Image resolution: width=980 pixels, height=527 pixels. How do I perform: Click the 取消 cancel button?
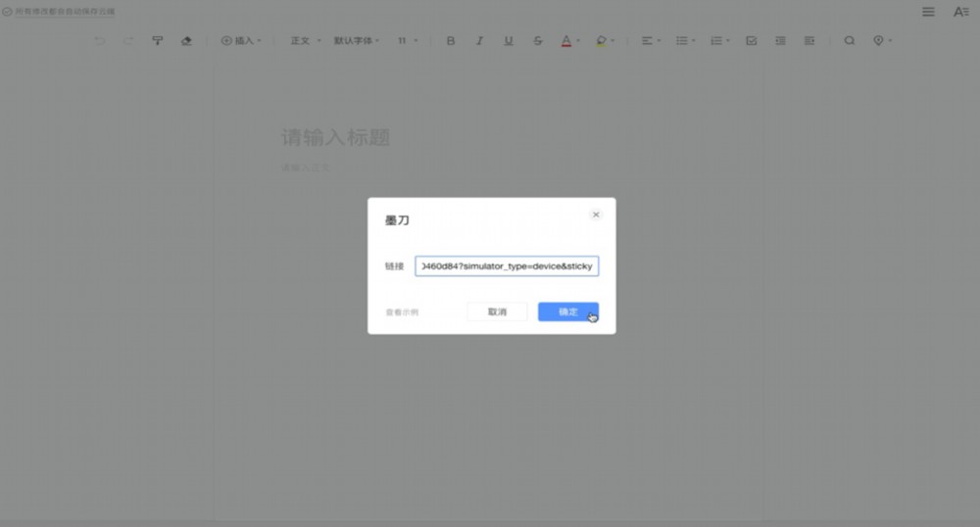pos(497,311)
